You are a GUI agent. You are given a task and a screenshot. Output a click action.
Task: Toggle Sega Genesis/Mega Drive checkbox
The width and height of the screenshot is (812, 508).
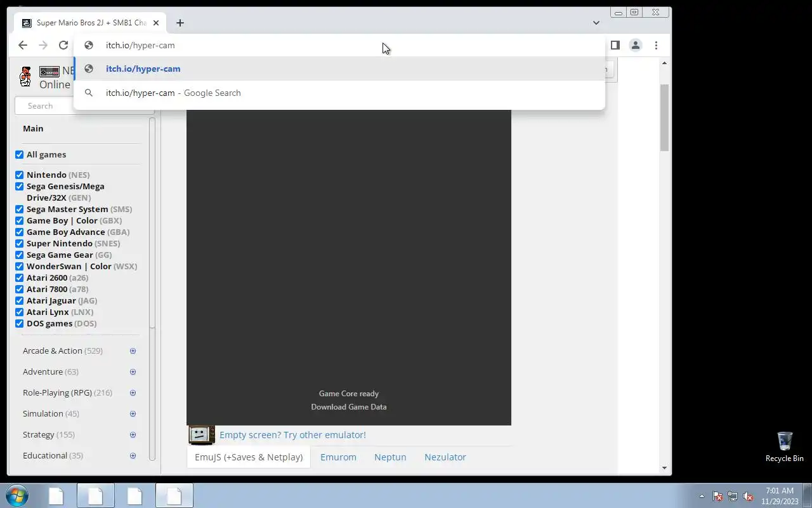coord(19,186)
